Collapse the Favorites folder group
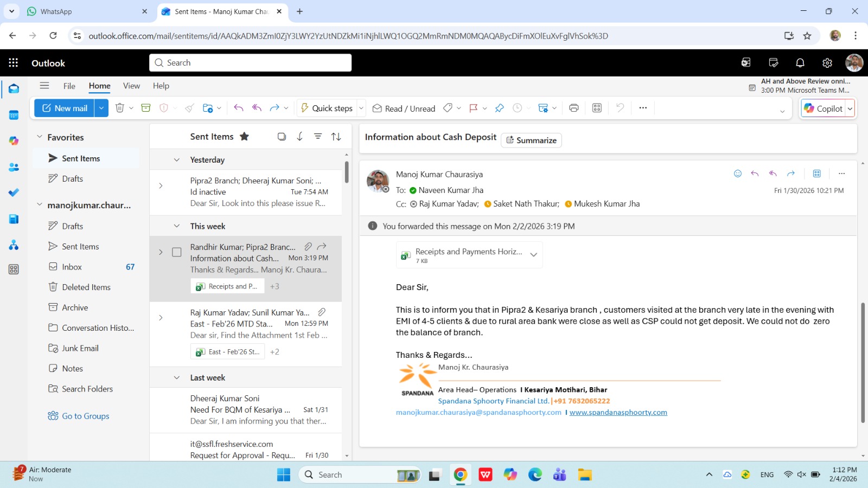The width and height of the screenshot is (868, 488). pos(40,137)
